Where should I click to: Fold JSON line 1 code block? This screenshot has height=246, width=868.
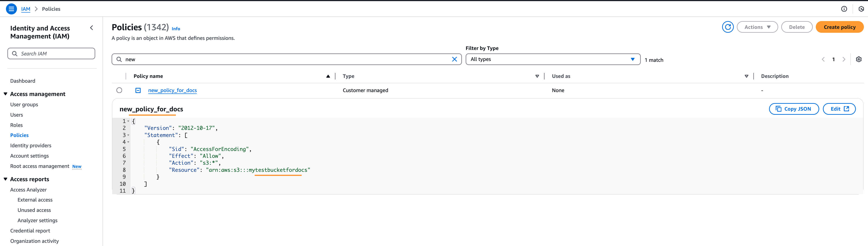click(128, 121)
